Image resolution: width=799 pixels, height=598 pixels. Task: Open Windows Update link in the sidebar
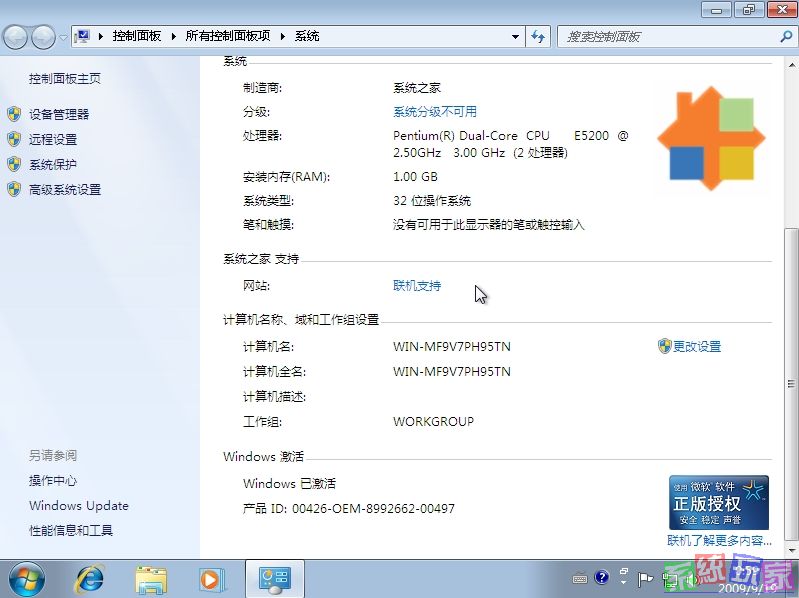click(x=79, y=505)
